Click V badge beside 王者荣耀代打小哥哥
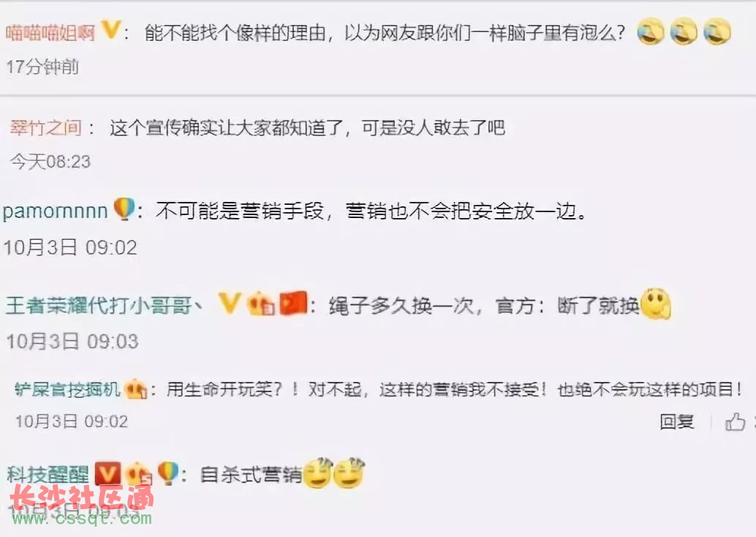This screenshot has width=756, height=537. coord(229,304)
